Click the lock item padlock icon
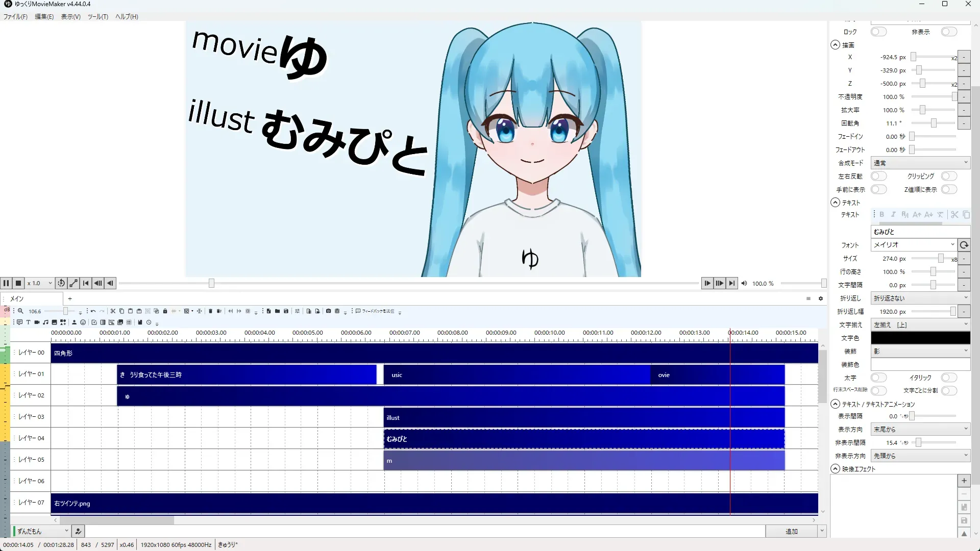 (165, 311)
